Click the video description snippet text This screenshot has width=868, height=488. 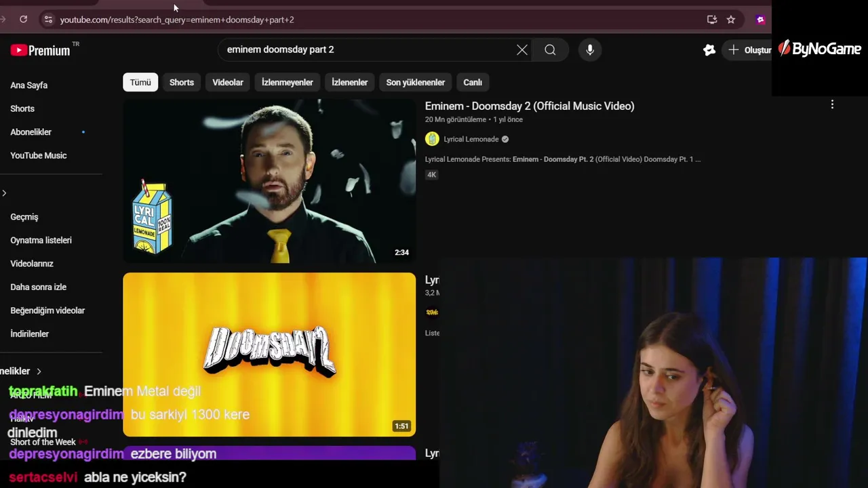(563, 159)
